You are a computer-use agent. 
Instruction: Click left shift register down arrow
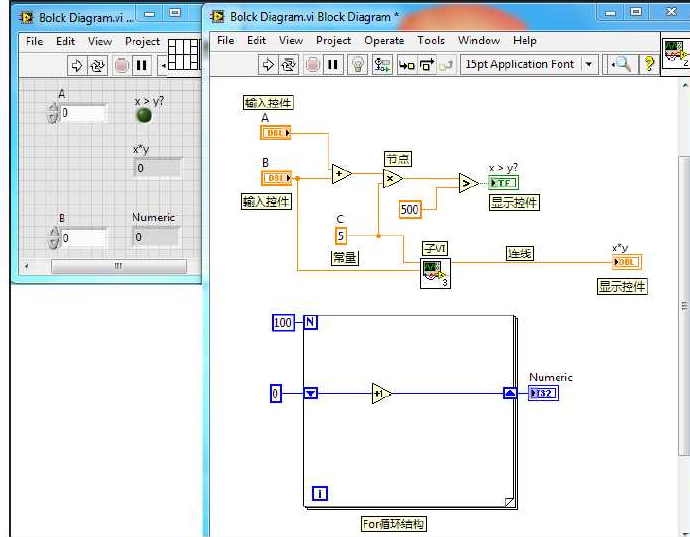311,393
